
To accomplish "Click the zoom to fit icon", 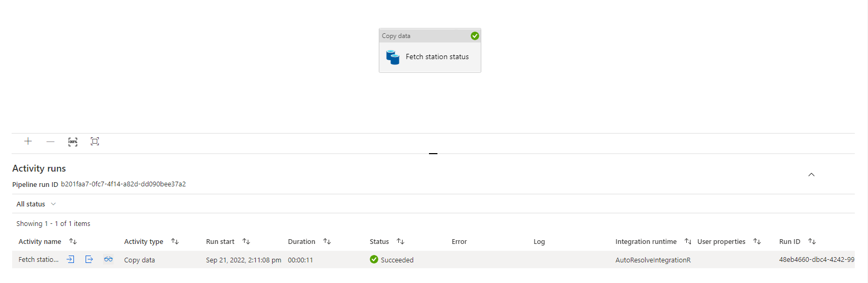I will 95,141.
